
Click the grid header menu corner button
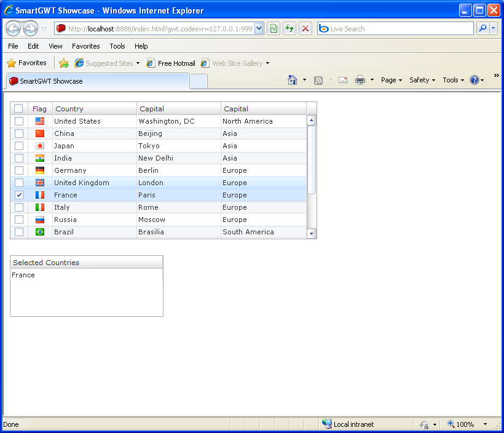312,109
